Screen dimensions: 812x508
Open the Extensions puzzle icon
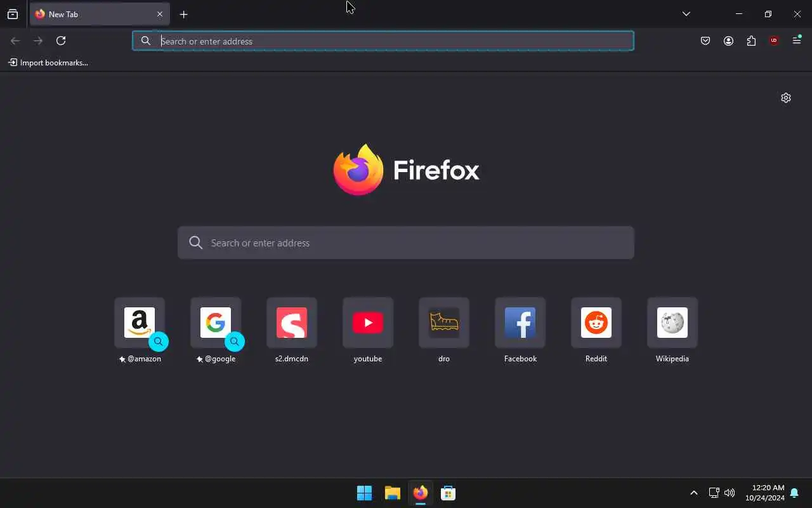coord(751,41)
